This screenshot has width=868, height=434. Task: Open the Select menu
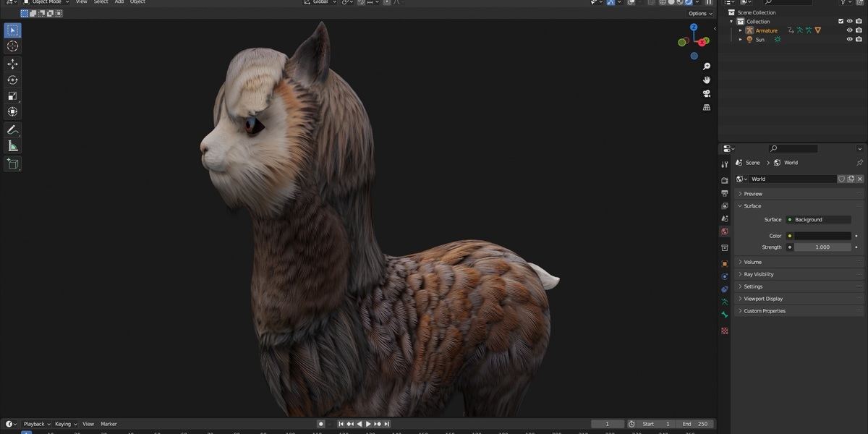(101, 2)
